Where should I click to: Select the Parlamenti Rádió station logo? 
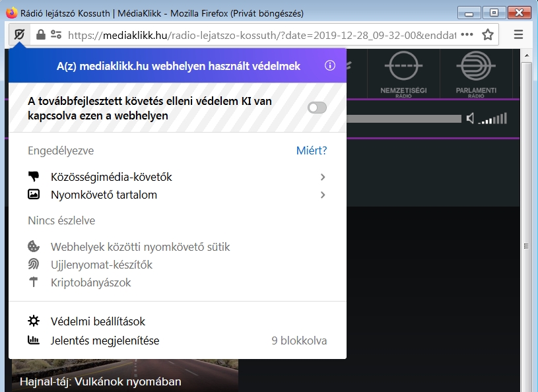point(476,74)
